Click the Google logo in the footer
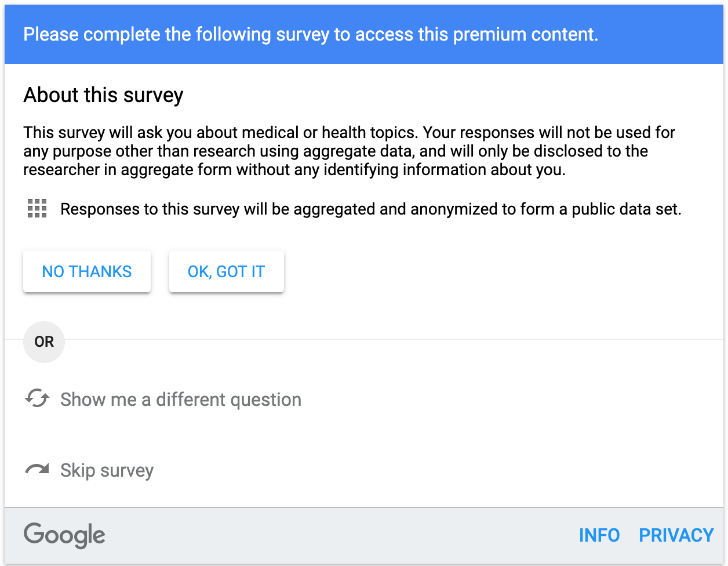 pos(64,535)
